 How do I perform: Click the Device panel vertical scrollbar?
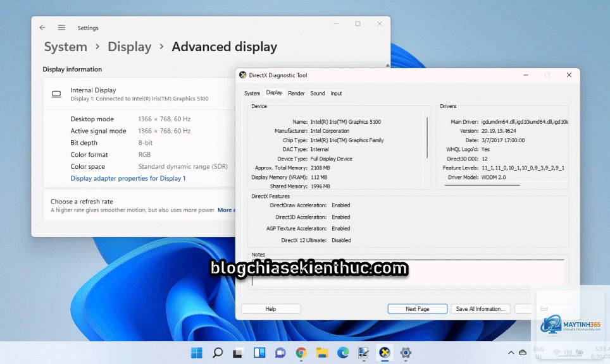[x=427, y=138]
